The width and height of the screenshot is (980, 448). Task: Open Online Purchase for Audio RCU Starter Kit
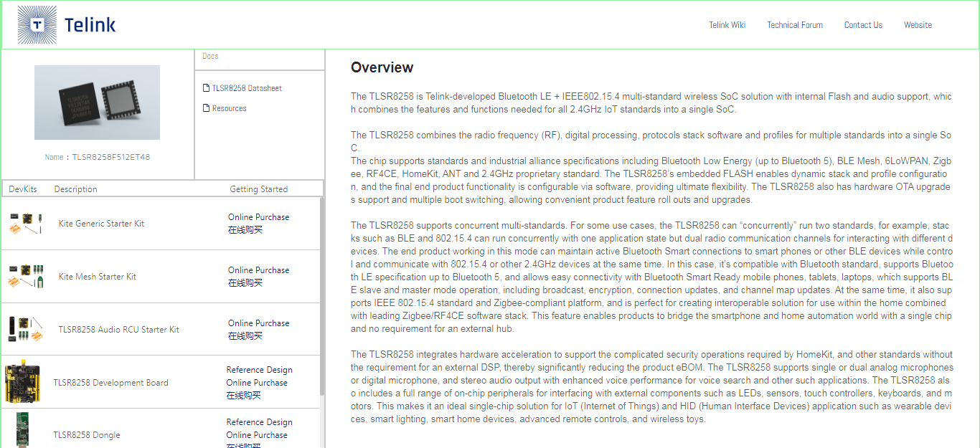pos(259,323)
